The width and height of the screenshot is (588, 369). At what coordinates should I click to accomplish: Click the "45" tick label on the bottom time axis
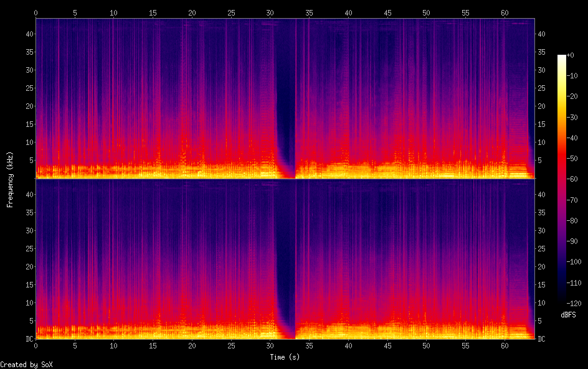[x=387, y=346]
